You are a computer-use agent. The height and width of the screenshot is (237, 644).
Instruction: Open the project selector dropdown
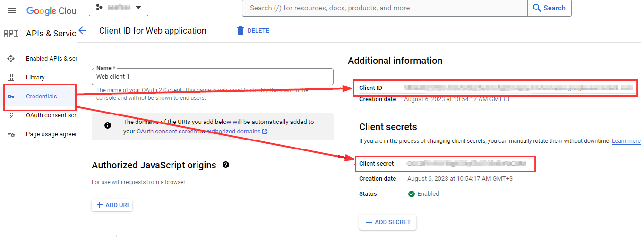coord(118,8)
